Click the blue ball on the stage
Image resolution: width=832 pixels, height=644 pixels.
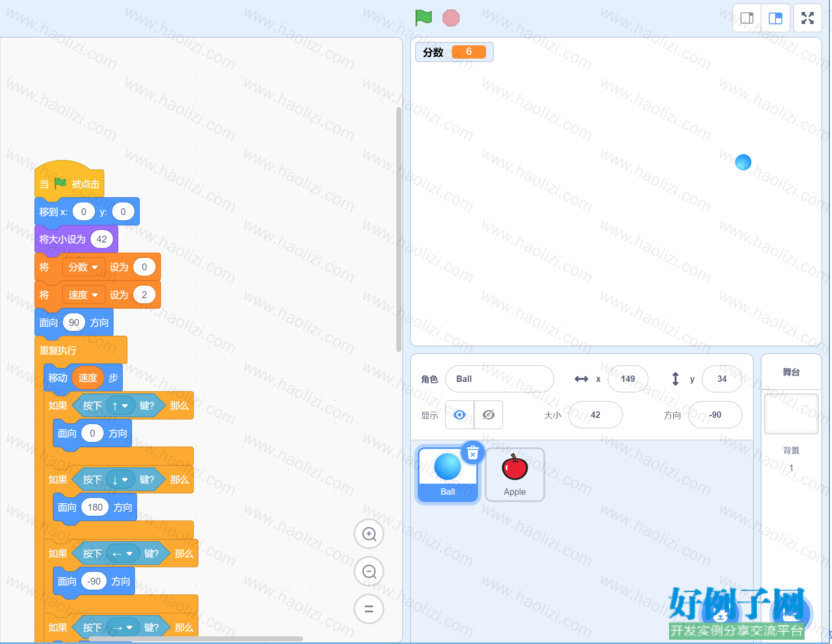tap(743, 162)
